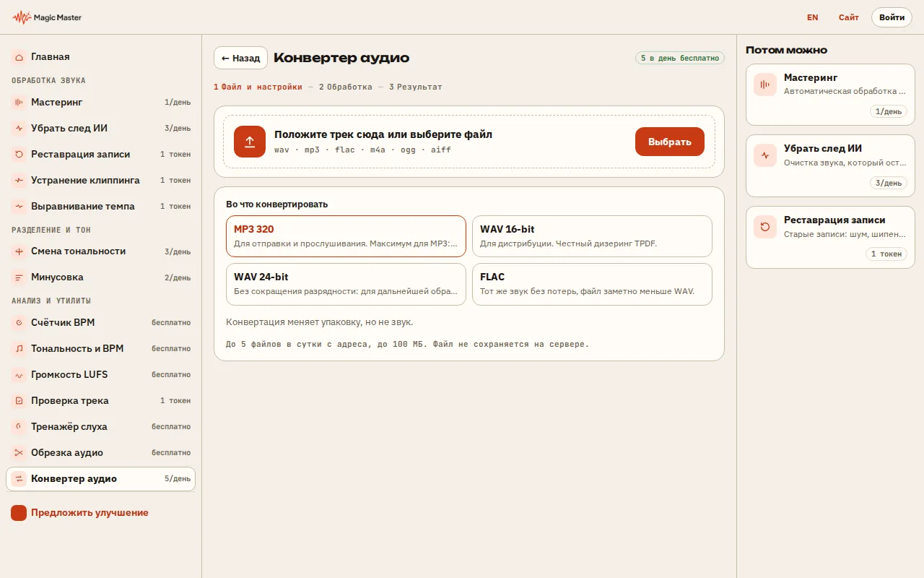The height and width of the screenshot is (578, 924).
Task: Click the Смена тональности icon
Action: coord(19,251)
